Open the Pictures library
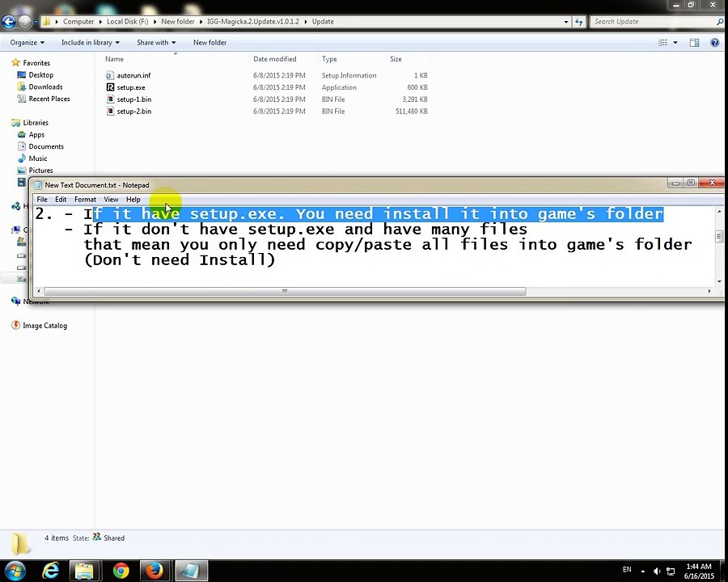The height and width of the screenshot is (582, 728). [x=41, y=171]
